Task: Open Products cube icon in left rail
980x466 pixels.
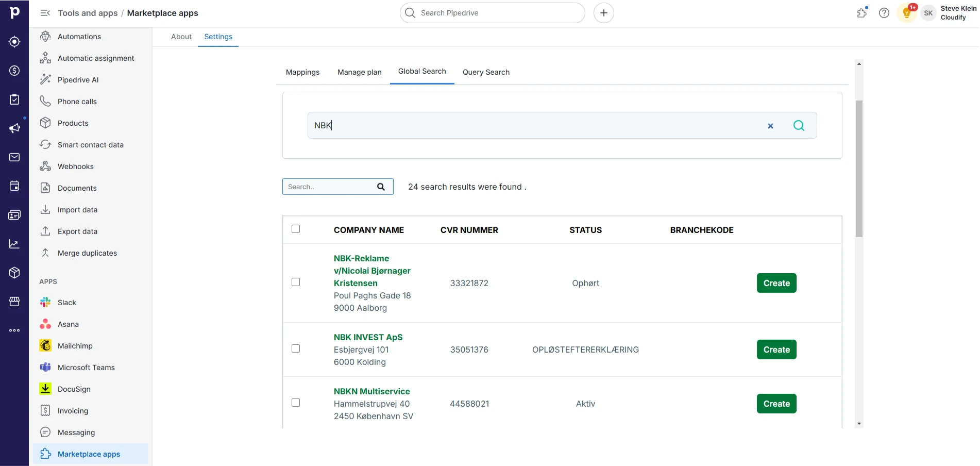Action: pyautogui.click(x=14, y=273)
